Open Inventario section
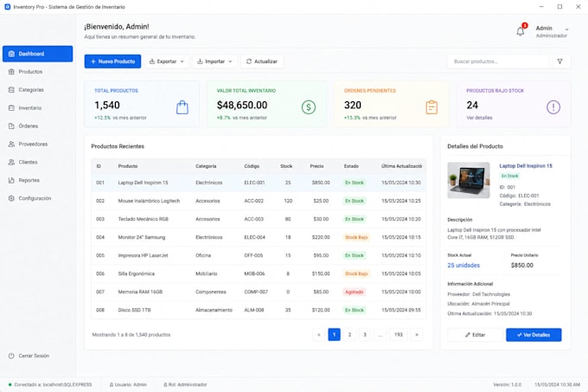588x392 pixels. (x=37, y=107)
